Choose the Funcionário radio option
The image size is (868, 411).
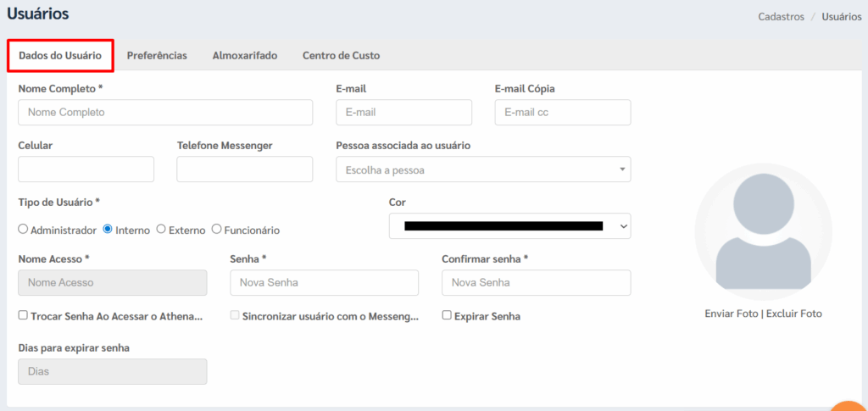(x=216, y=229)
